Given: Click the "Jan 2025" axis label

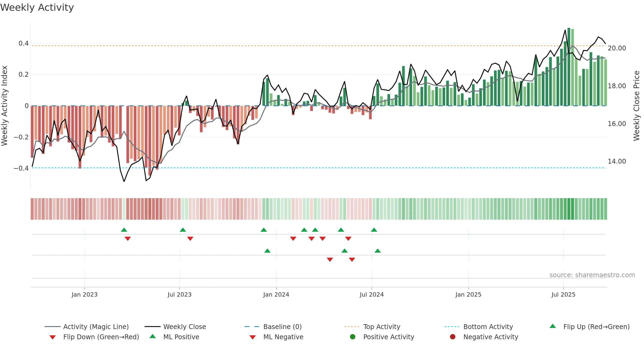Looking at the screenshot, I should [468, 294].
